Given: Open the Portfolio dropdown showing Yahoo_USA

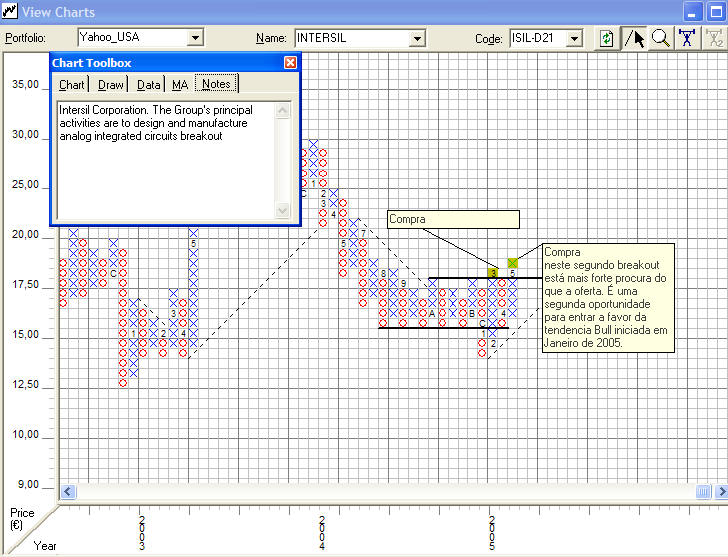Looking at the screenshot, I should pos(195,38).
